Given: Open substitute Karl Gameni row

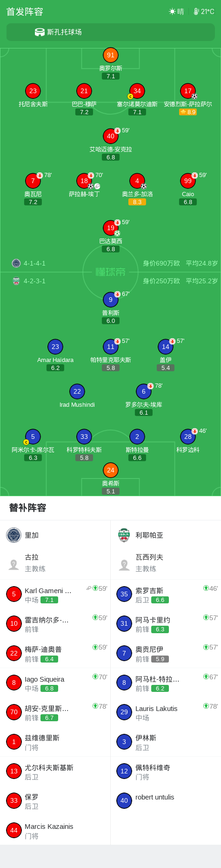Looking at the screenshot, I should tap(55, 595).
